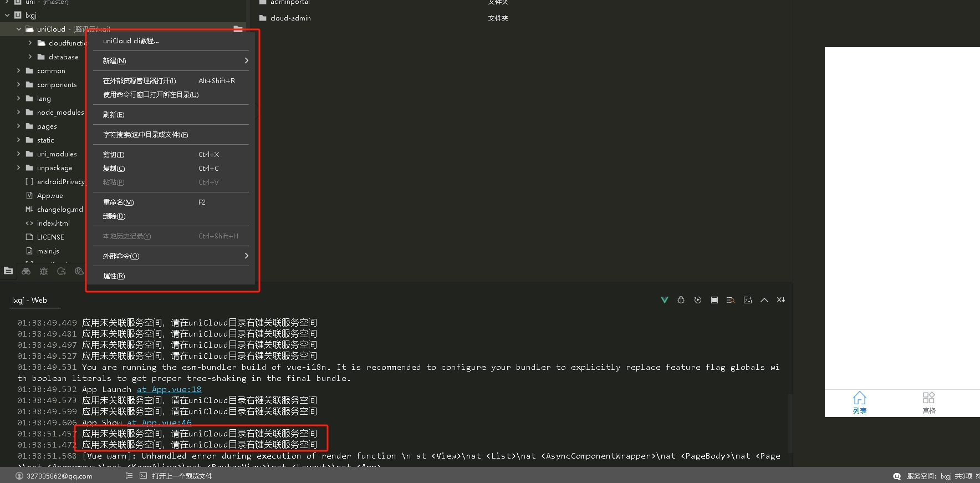Click the bug debug icon in console toolbar
Viewport: 980px width, 483px height.
(681, 300)
